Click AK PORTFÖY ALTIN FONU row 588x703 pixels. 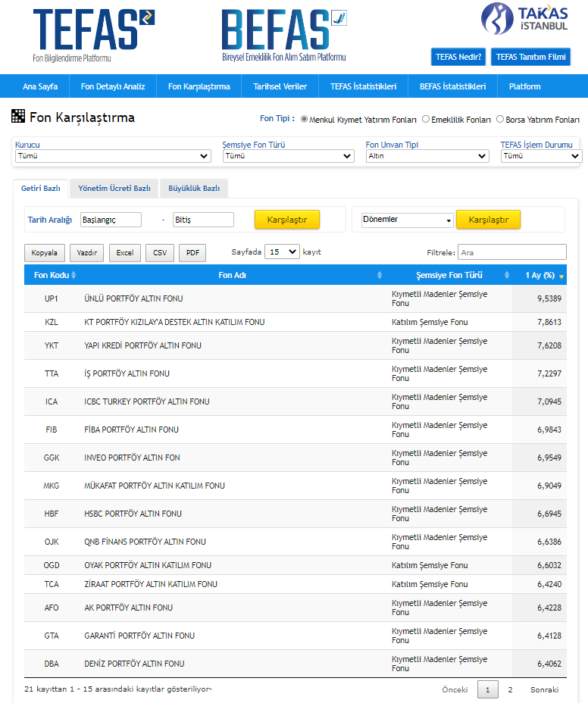click(x=295, y=608)
